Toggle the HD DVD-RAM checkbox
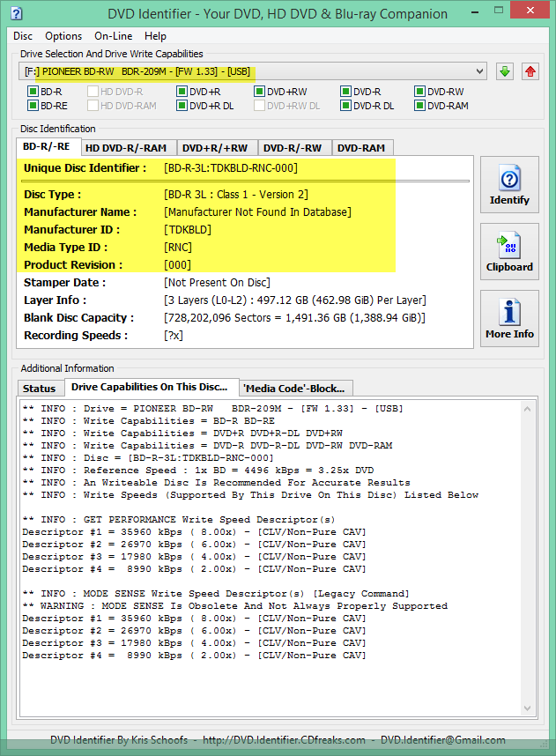 (x=93, y=105)
